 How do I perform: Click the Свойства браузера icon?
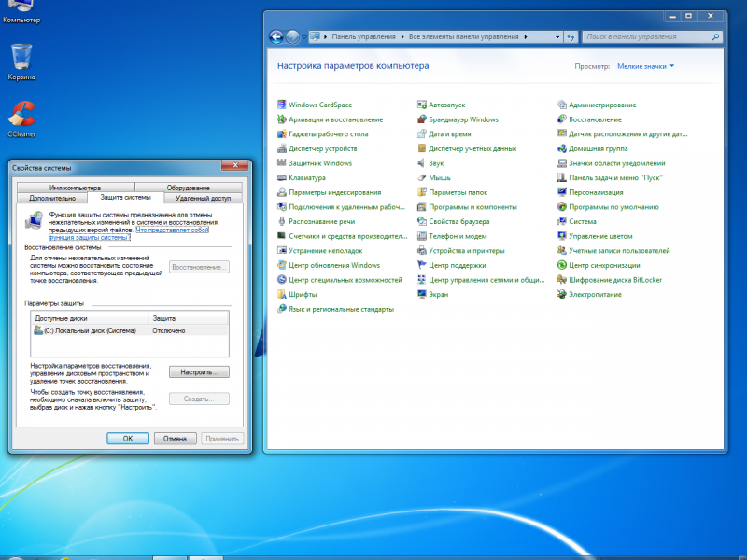[x=422, y=221]
